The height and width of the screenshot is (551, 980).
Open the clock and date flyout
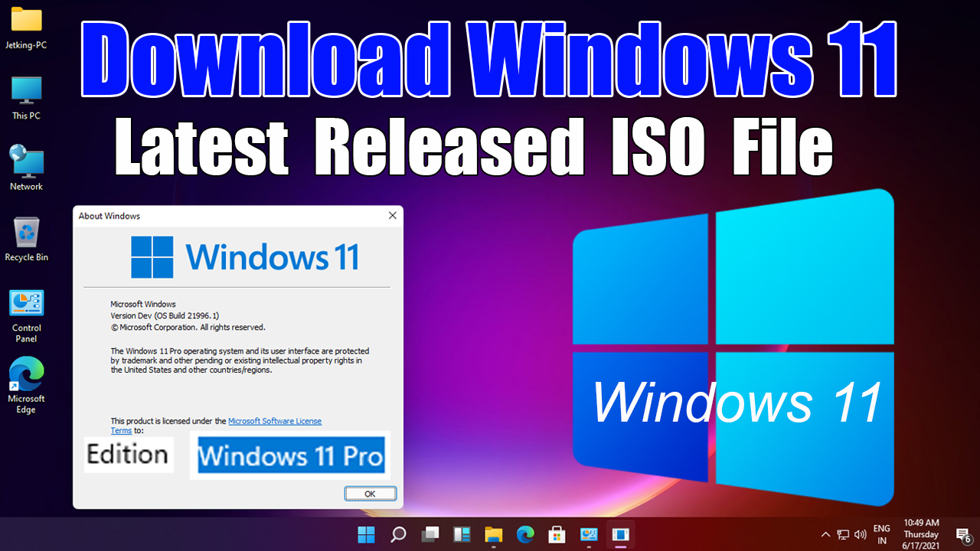tap(921, 534)
